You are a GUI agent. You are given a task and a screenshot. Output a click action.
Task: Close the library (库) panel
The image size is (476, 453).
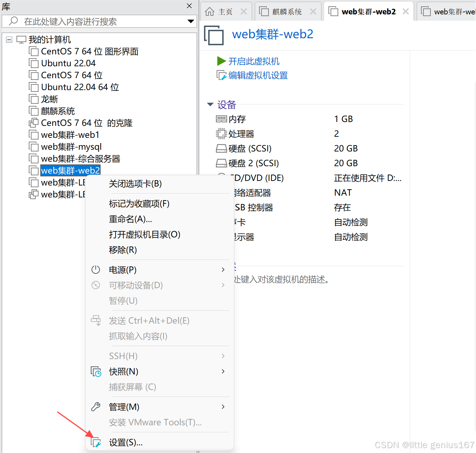(x=189, y=6)
